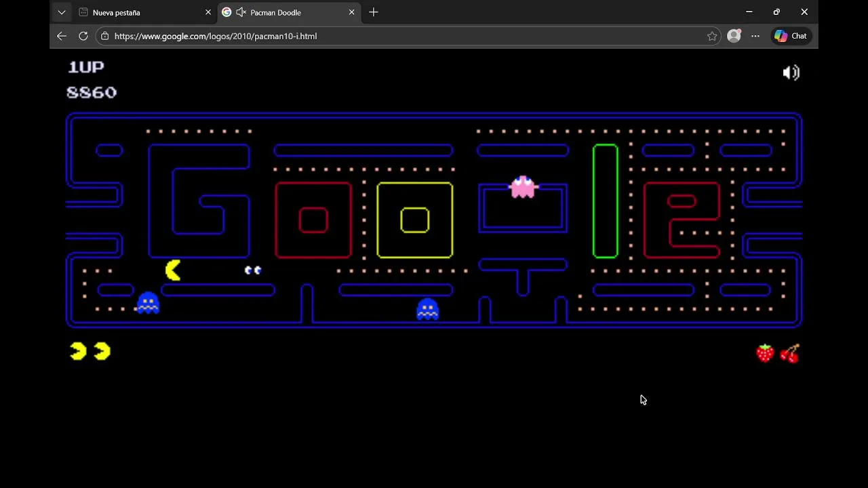Switch to the Nueva pestaña tab
The image size is (868, 488).
pos(144,12)
